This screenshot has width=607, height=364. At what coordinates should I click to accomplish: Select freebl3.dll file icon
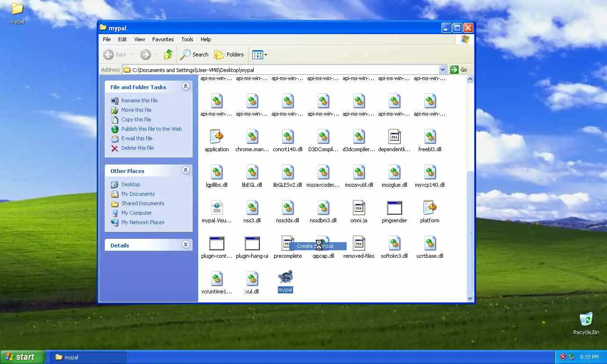[430, 136]
